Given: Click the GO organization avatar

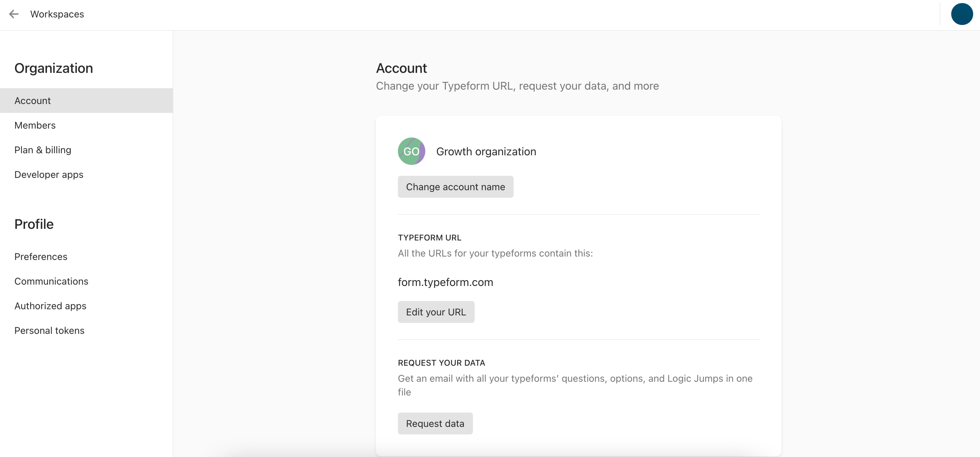Looking at the screenshot, I should coord(411,151).
